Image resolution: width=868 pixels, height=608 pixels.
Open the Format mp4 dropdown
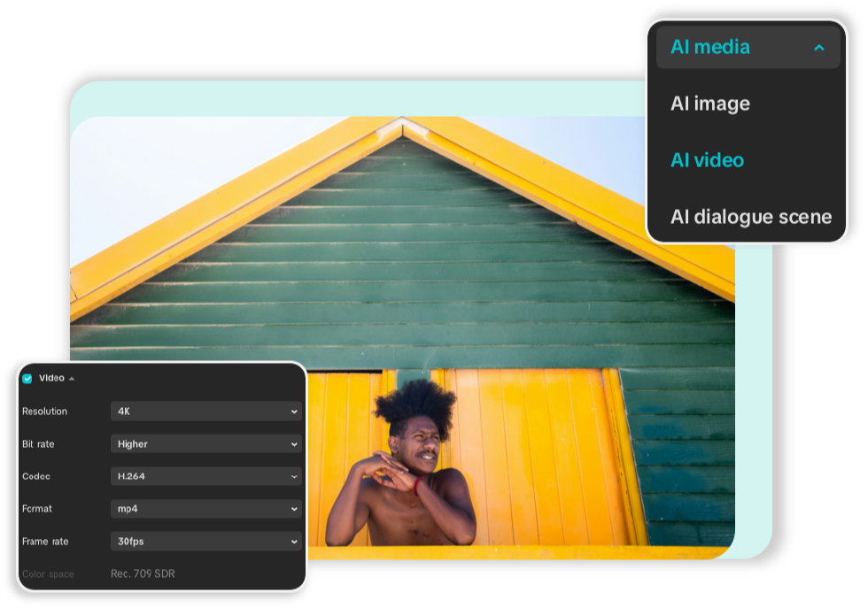point(205,509)
